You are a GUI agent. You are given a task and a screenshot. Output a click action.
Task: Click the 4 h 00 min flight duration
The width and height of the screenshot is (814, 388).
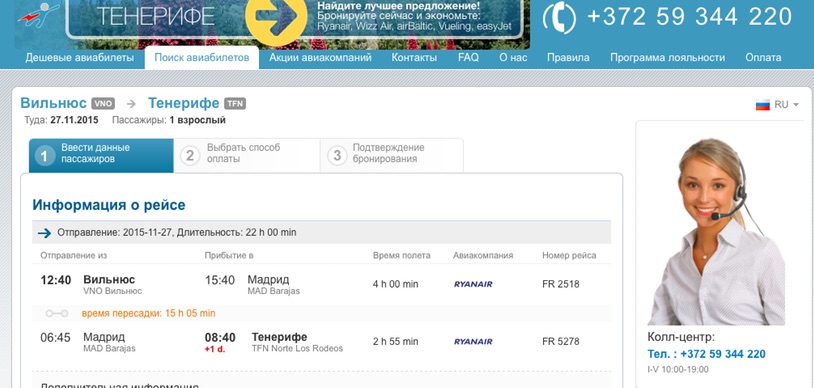click(x=396, y=284)
